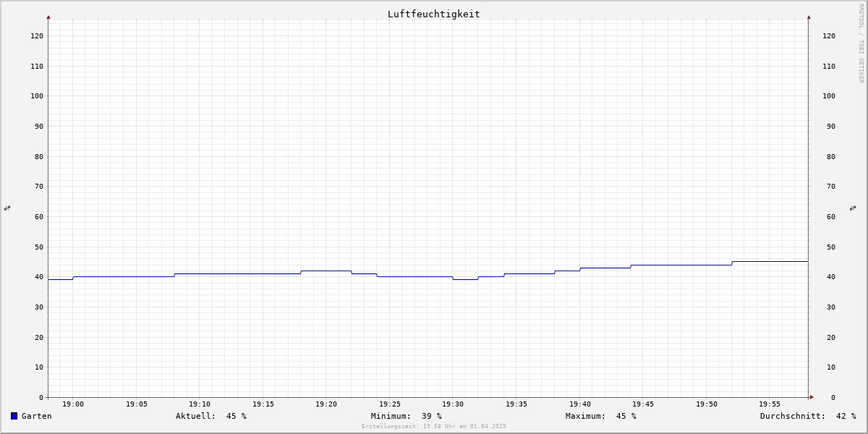Screen dimensions: 868x434
Task: Click the 80 label on left axis
Action: pos(39,156)
